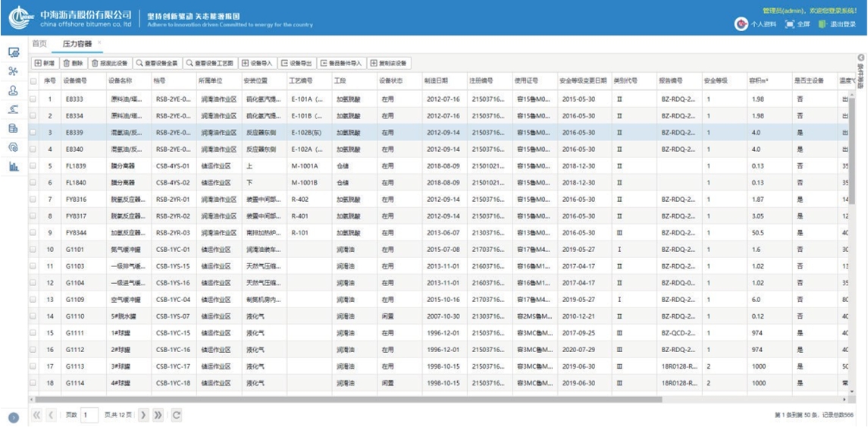Screen dimensions: 868x428
Task: Click the next page arrow
Action: [x=145, y=415]
